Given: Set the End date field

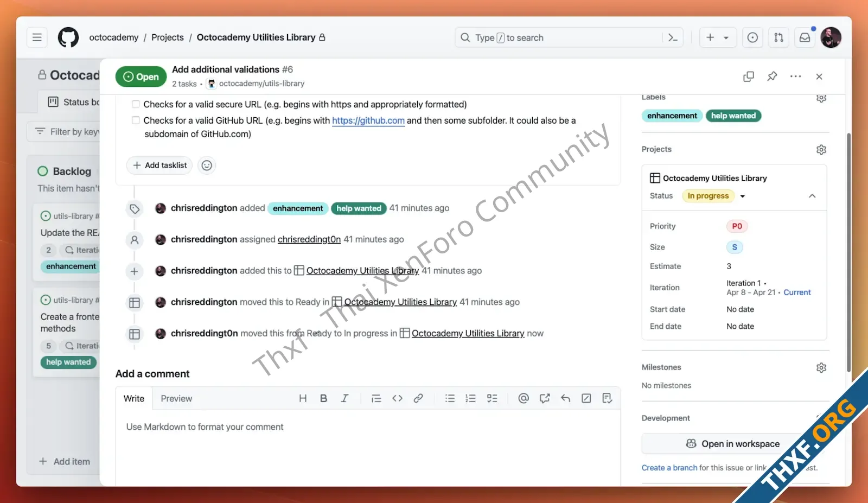Looking at the screenshot, I should [741, 326].
